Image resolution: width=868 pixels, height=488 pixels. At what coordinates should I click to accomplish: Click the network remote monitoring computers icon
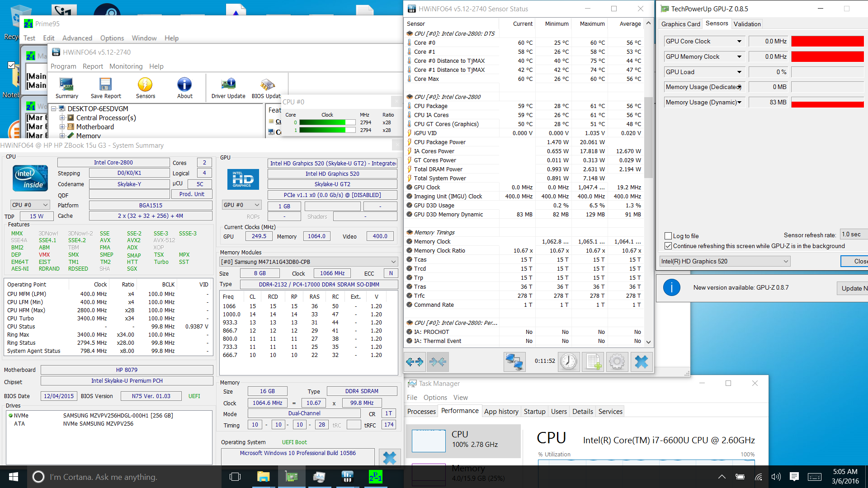514,361
